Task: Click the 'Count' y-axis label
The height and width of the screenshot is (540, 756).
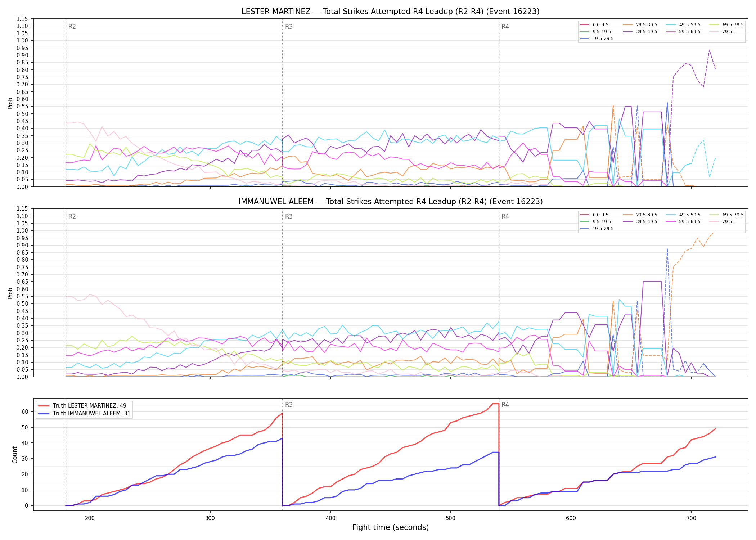Action: [x=15, y=455]
